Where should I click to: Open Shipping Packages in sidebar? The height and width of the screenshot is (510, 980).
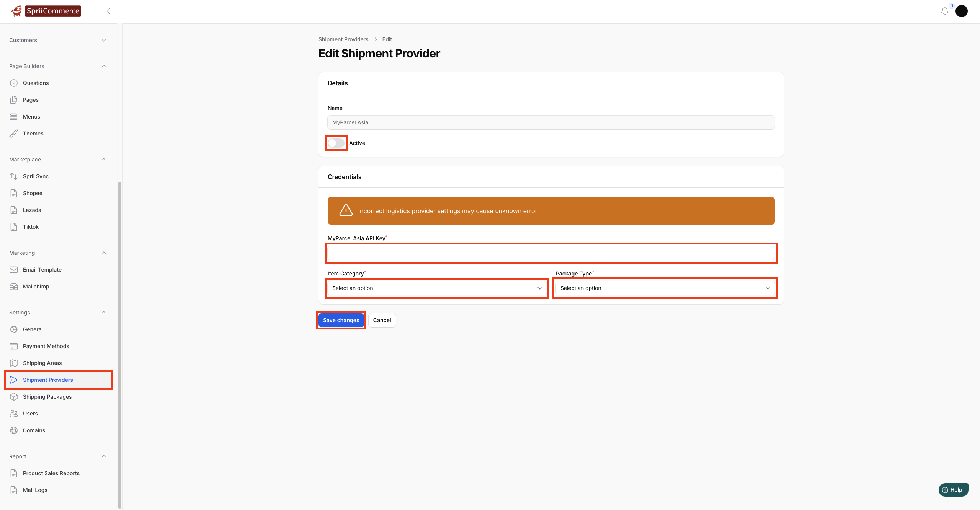(47, 397)
